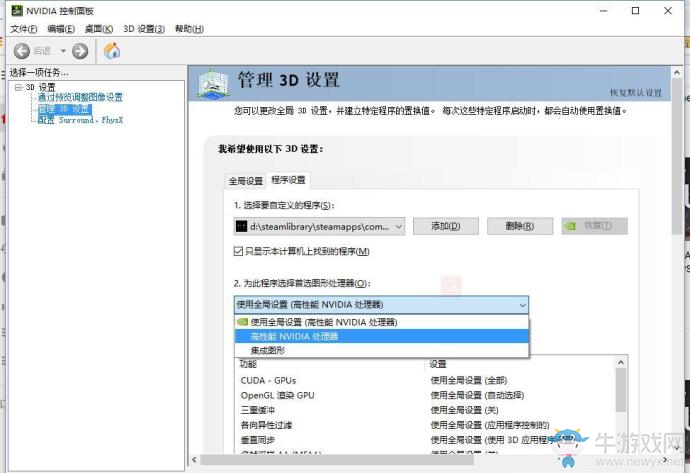Select 通过预览调整图像设置 in task tree
Image resolution: width=690 pixels, height=473 pixels.
80,97
